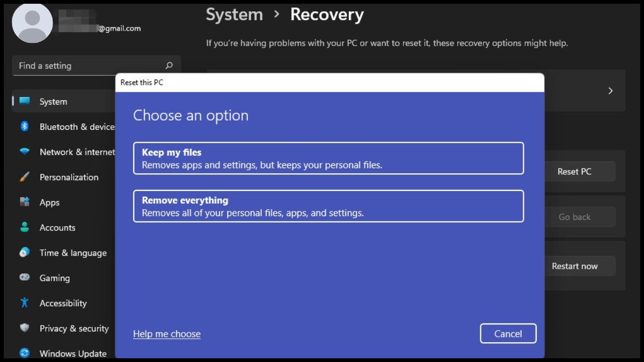The image size is (644, 362).
Task: Open the Help me choose link
Action: pos(166,334)
